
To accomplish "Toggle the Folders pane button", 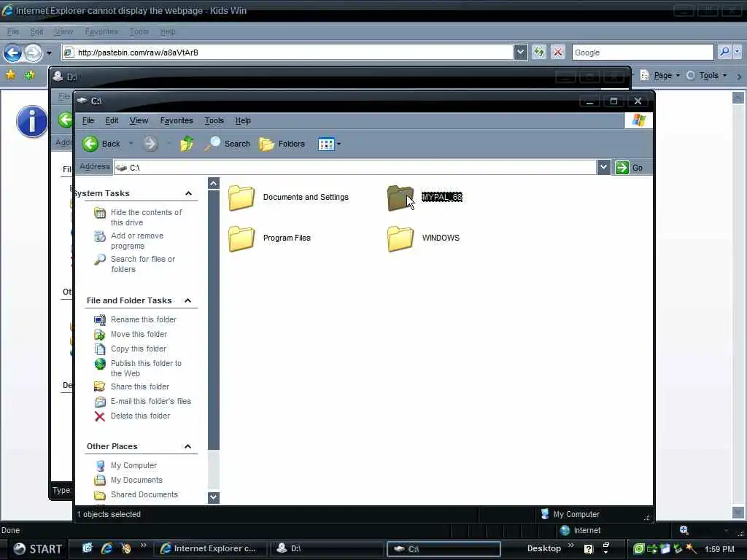I will [x=282, y=144].
